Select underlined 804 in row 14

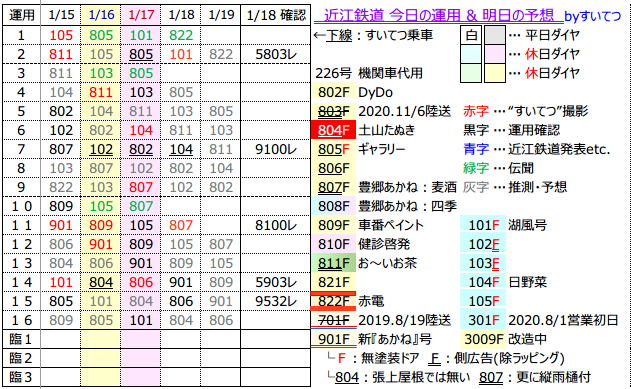tap(101, 282)
